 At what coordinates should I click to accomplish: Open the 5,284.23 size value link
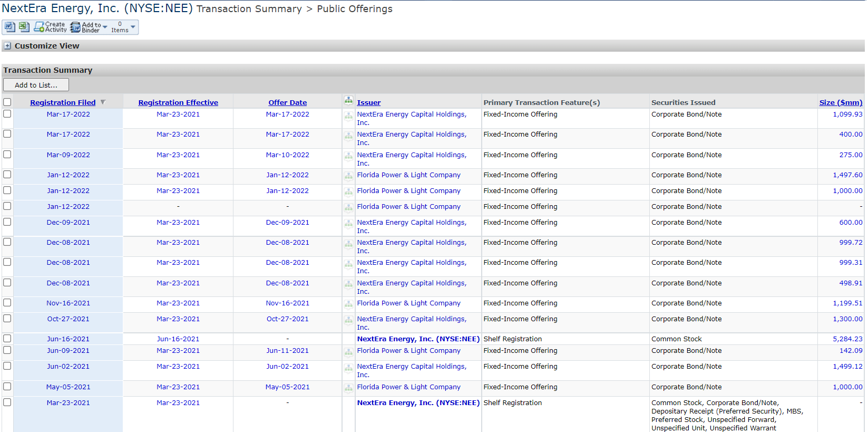click(847, 339)
